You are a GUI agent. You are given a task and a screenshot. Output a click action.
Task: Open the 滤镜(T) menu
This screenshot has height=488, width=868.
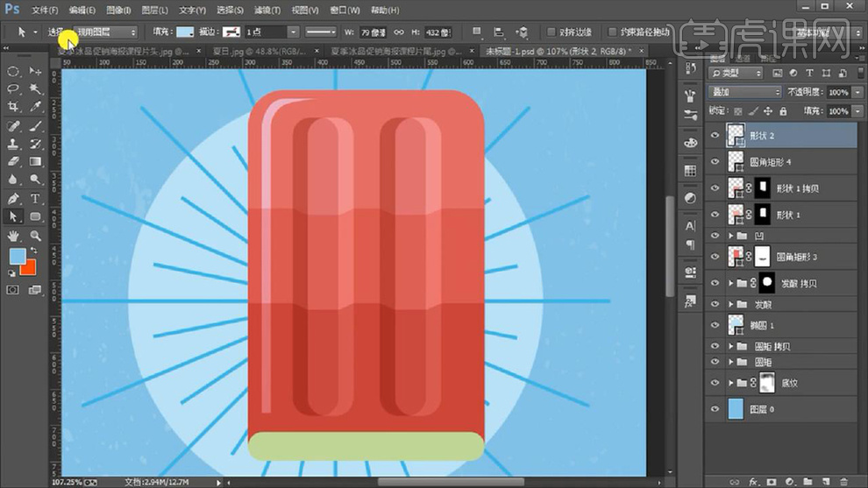266,11
